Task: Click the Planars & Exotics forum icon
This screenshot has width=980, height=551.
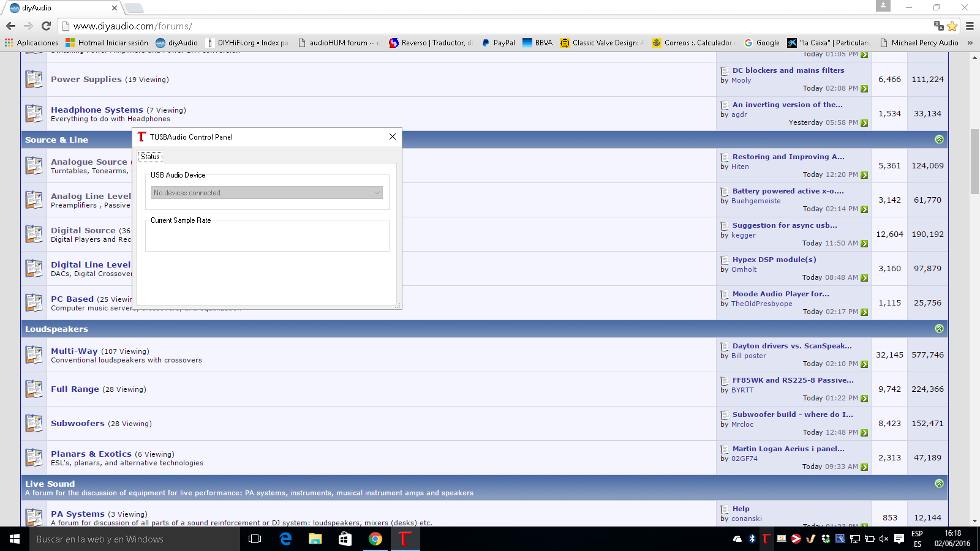Action: point(34,457)
